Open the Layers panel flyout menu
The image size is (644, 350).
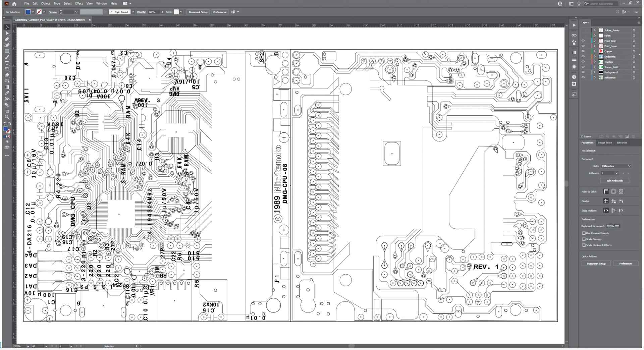pos(639,22)
